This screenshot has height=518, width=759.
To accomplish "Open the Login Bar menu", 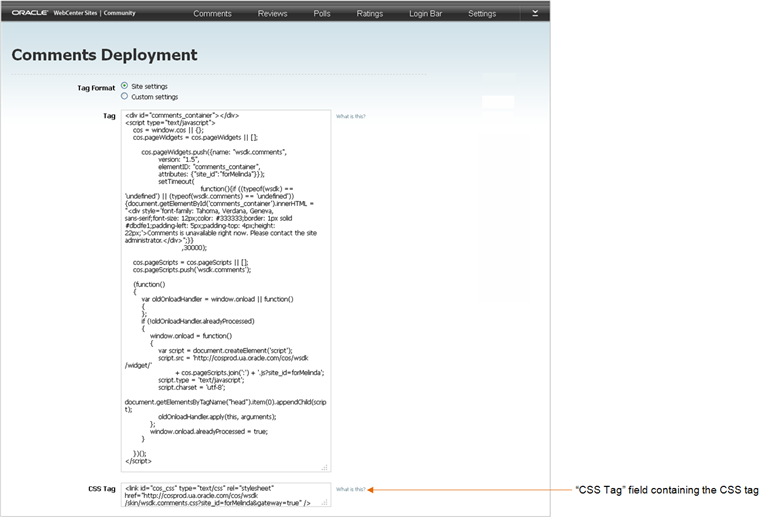I will click(x=425, y=14).
